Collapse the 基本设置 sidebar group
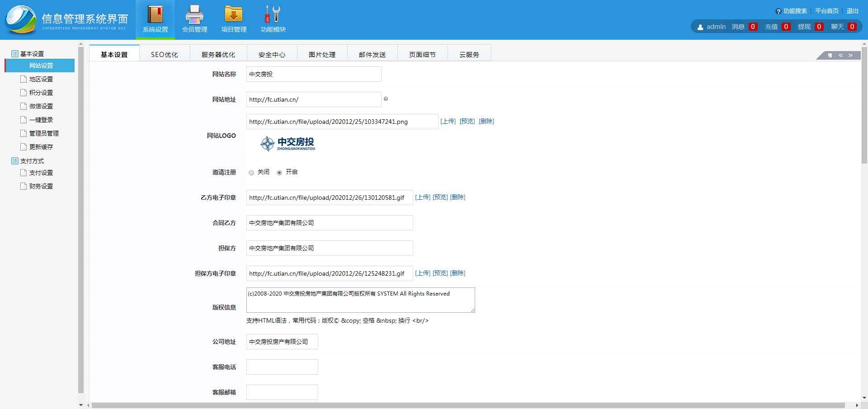 tap(15, 54)
